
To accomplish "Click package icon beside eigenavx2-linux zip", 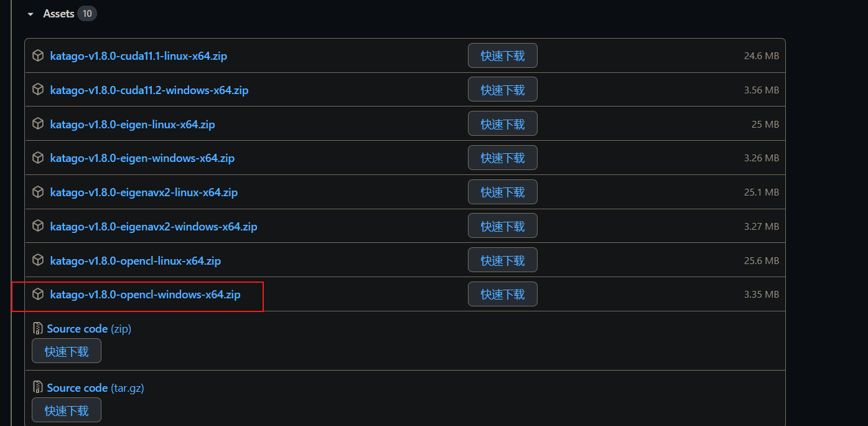I will pyautogui.click(x=38, y=192).
